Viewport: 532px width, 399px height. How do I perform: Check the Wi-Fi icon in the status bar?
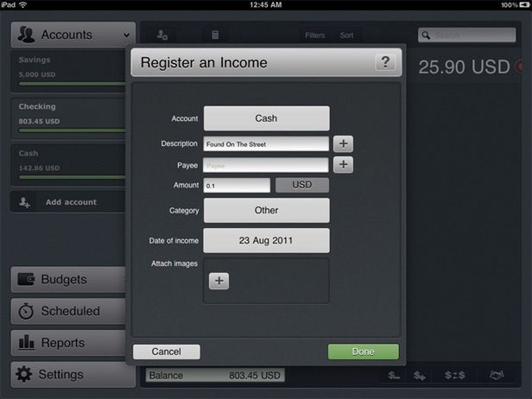pos(22,5)
